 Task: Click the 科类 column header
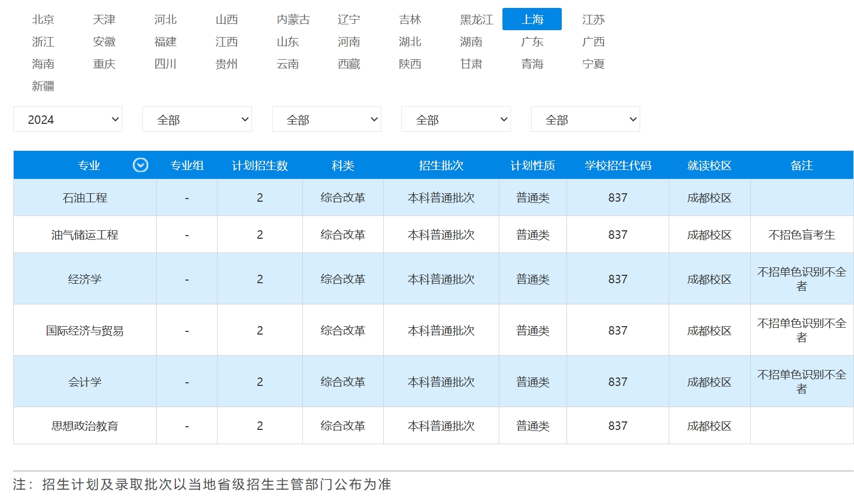tap(343, 166)
